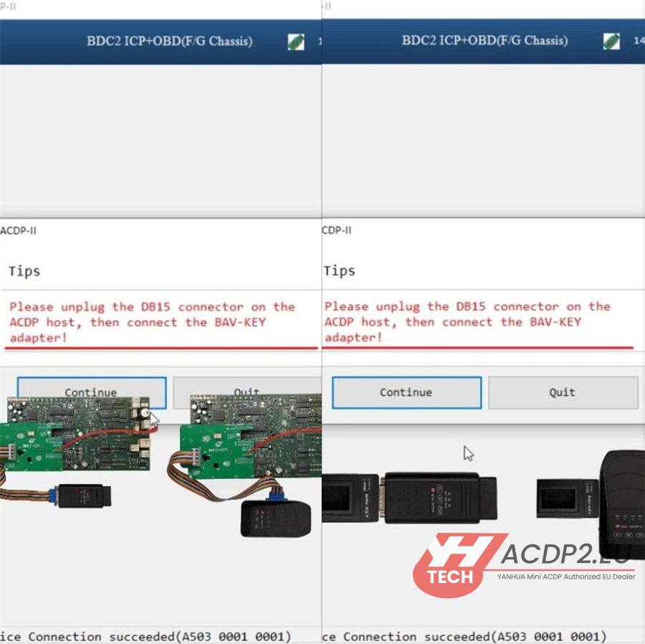Click the leftmost BDC2 circuit board image

tap(75, 434)
